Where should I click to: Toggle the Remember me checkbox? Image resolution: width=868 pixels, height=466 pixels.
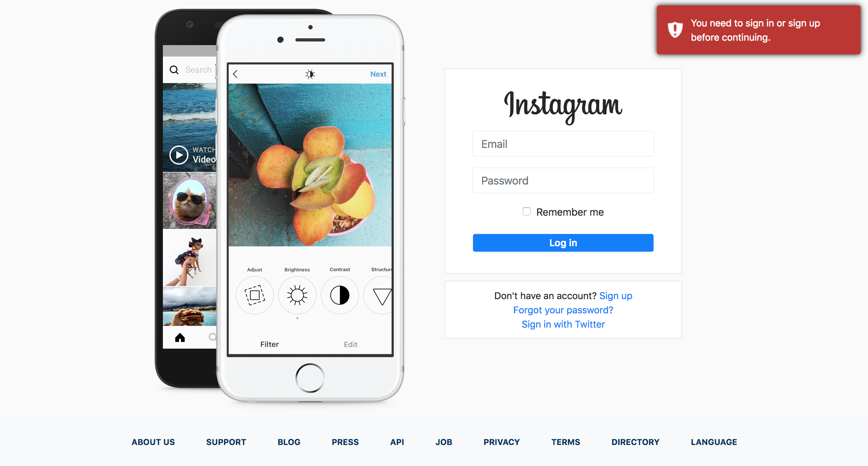[525, 212]
